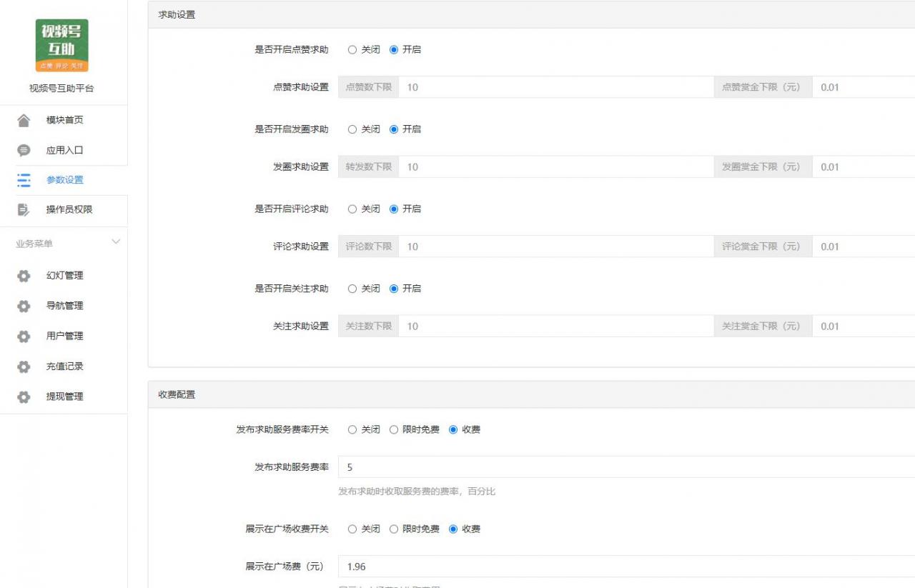Image resolution: width=915 pixels, height=588 pixels.
Task: Collapse the 业务菜单 section
Action: pyautogui.click(x=115, y=242)
